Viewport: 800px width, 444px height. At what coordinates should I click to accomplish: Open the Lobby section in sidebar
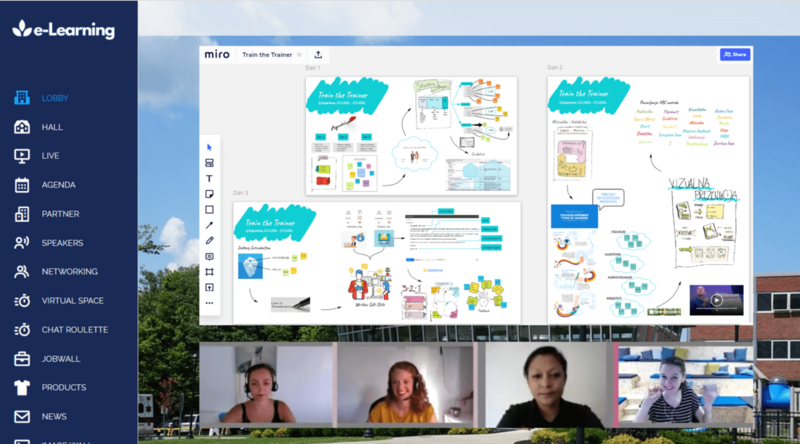pyautogui.click(x=55, y=98)
